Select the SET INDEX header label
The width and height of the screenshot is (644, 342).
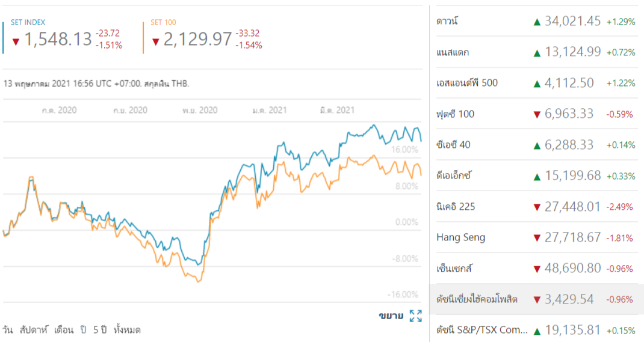[28, 22]
